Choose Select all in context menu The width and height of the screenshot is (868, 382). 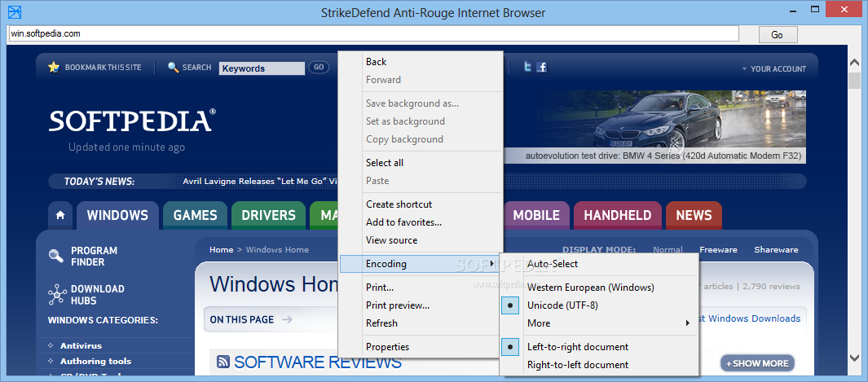[421, 163]
